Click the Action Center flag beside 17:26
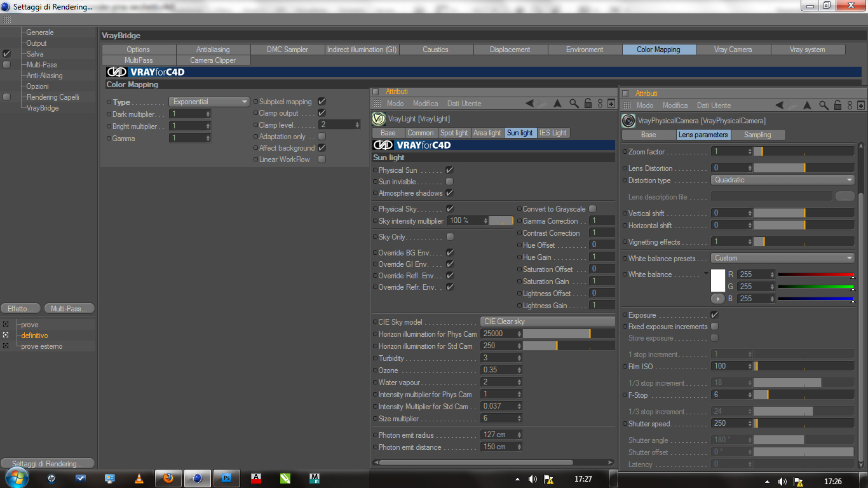This screenshot has width=868, height=488. click(x=798, y=482)
